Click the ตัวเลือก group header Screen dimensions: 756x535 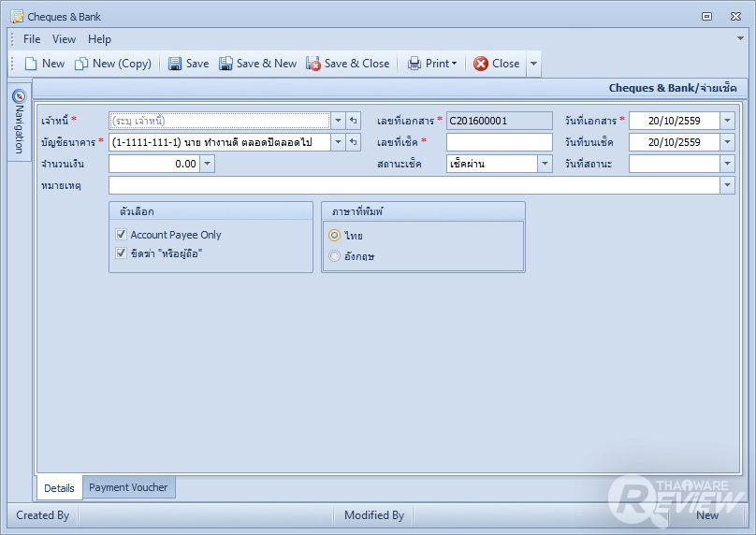[x=211, y=211]
